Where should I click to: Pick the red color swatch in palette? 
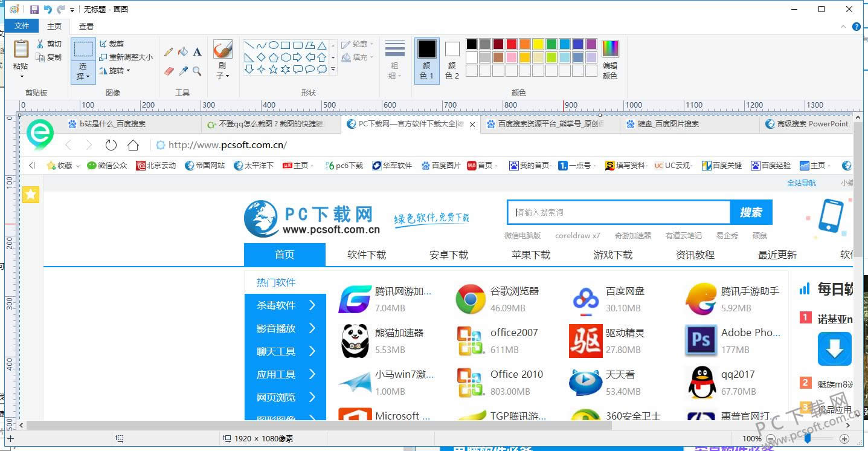[x=511, y=44]
